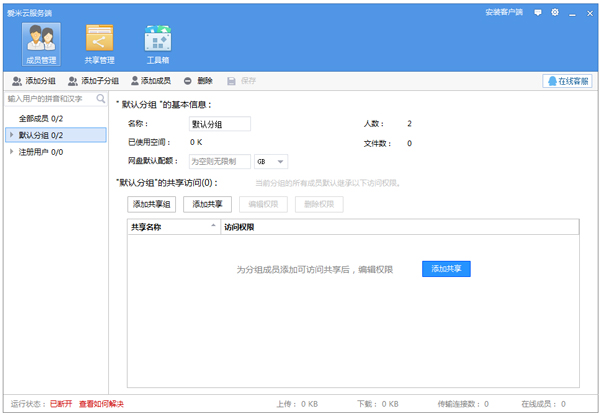Viewport: 600px width, 415px height.
Task: Edit the 名称 group name field
Action: (x=220, y=124)
